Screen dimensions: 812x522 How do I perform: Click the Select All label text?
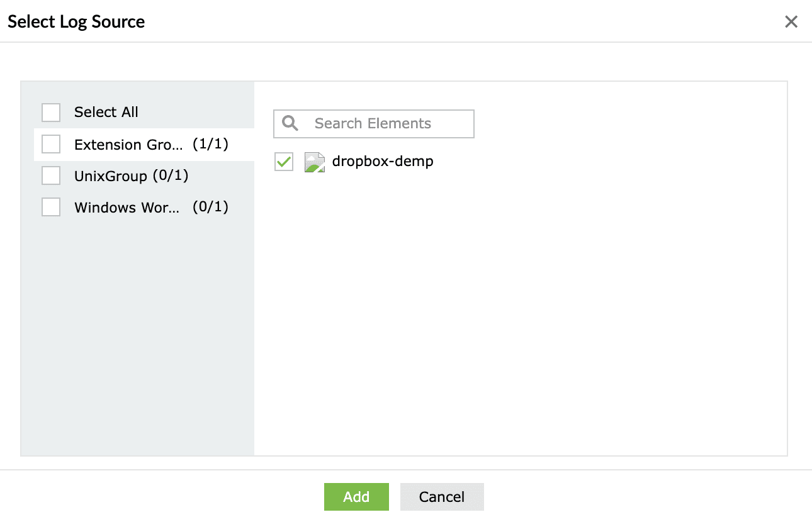(x=106, y=113)
